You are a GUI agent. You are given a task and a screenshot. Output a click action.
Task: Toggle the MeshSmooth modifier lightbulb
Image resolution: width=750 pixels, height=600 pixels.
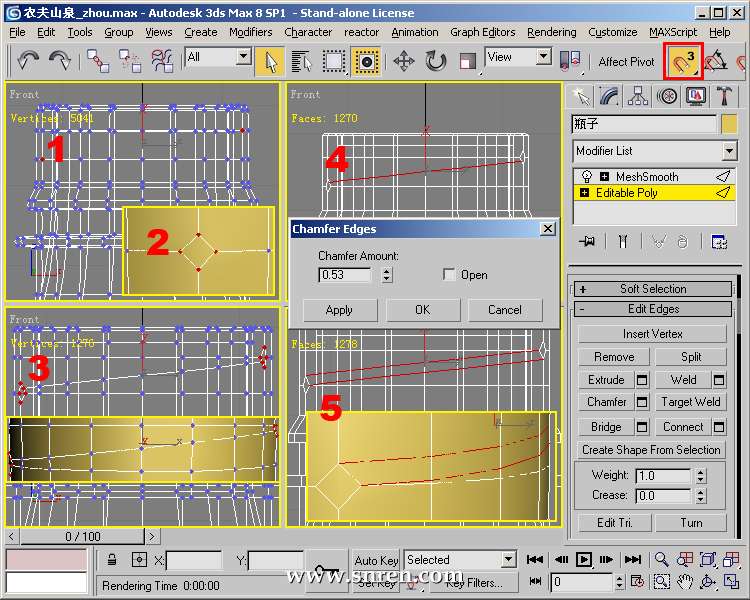tap(585, 177)
